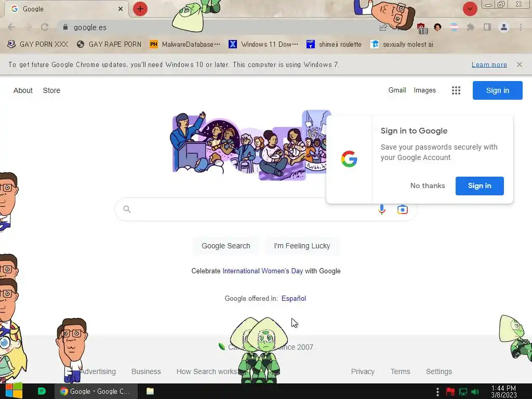
Task: Open the Advertising footer link
Action: click(x=98, y=371)
